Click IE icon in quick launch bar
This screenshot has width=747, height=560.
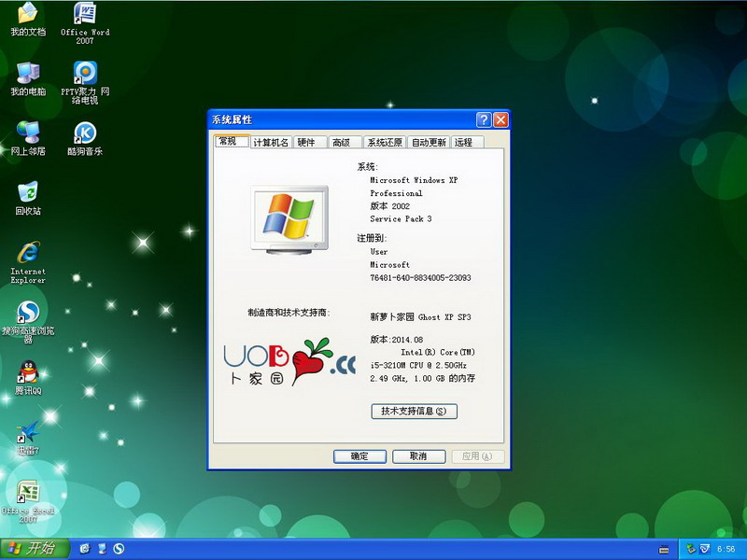click(x=85, y=549)
